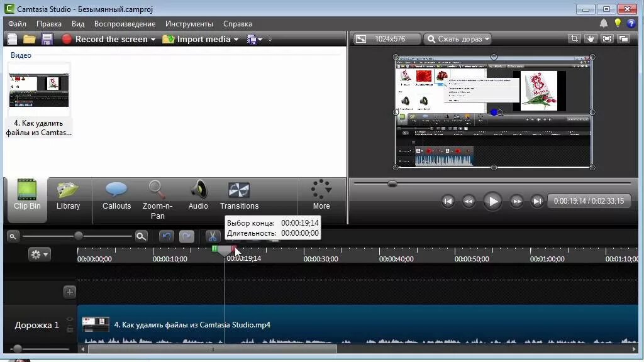Image resolution: width=644 pixels, height=362 pixels.
Task: Click the notifications bell icon
Action: [x=603, y=23]
